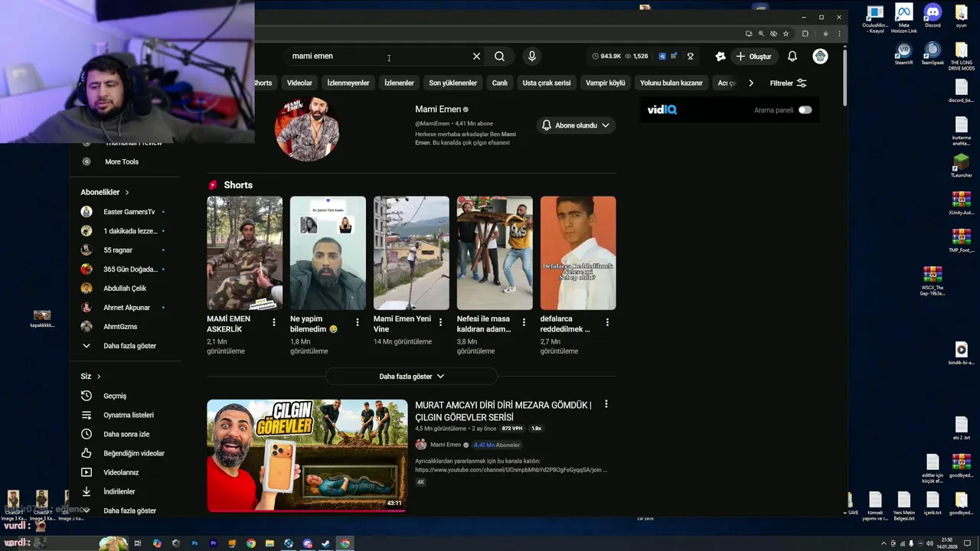Image resolution: width=980 pixels, height=551 pixels.
Task: Click the vidIQ list icon with dot
Action: pyautogui.click(x=674, y=56)
